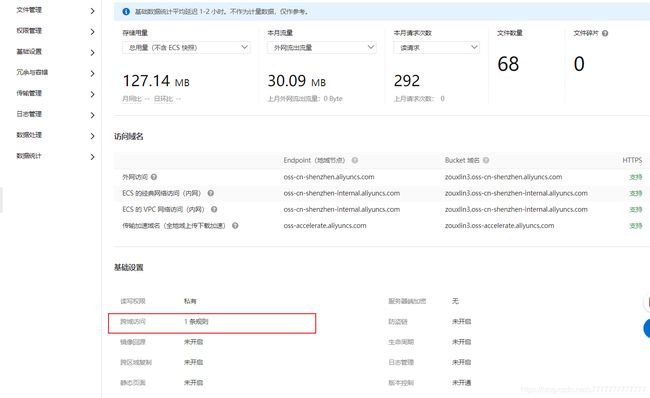This screenshot has width=650, height=398.
Task: Click 未开启 status for 日志管理 setting
Action: coord(461,362)
